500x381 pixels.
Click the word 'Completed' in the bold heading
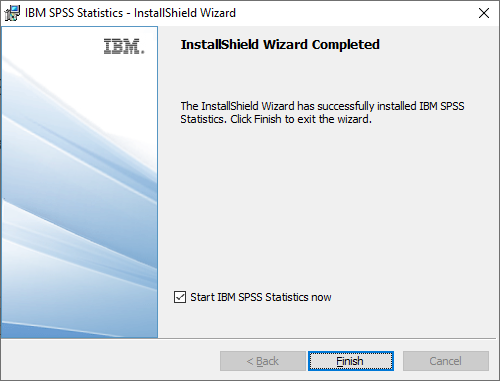pyautogui.click(x=346, y=44)
